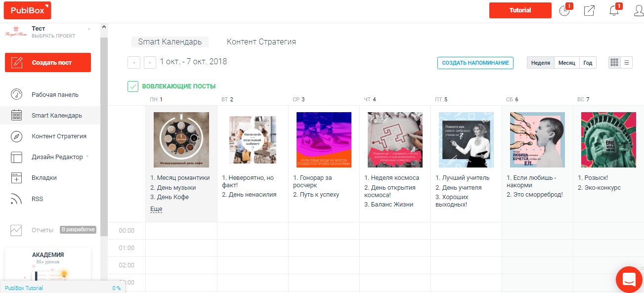The image size is (644, 293).
Task: Switch to list view icon
Action: [x=627, y=63]
